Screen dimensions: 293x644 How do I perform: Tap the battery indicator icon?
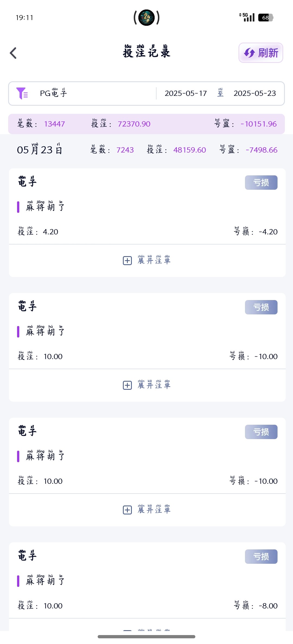[x=266, y=18]
